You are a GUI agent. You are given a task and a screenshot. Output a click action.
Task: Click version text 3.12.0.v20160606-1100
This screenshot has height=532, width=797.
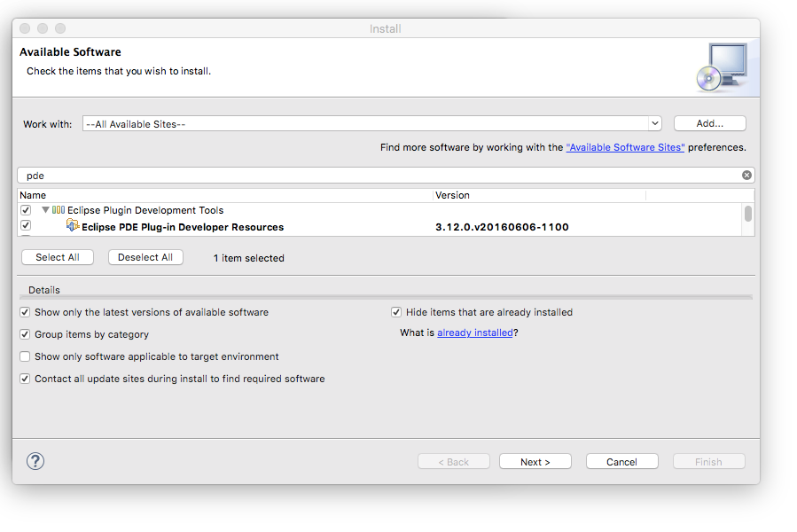coord(502,227)
